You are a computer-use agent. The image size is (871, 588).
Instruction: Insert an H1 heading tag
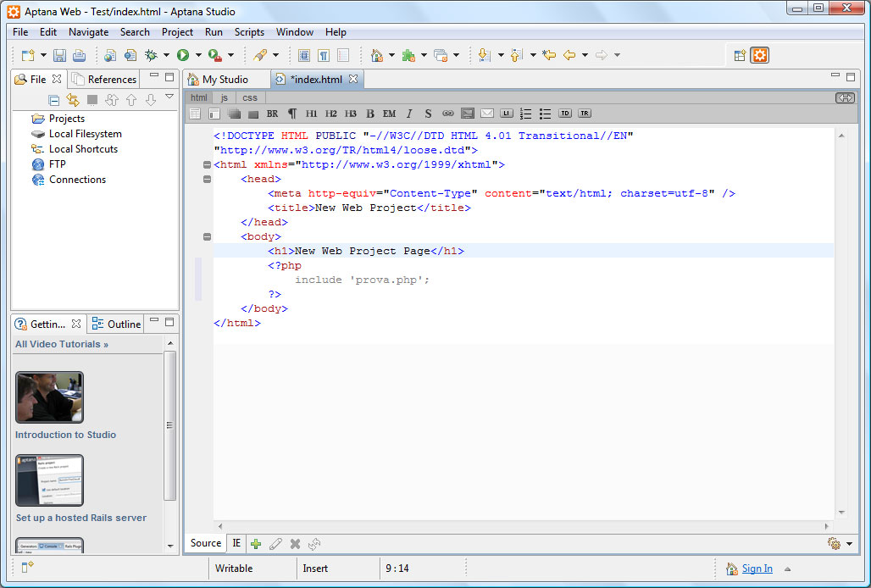point(311,114)
